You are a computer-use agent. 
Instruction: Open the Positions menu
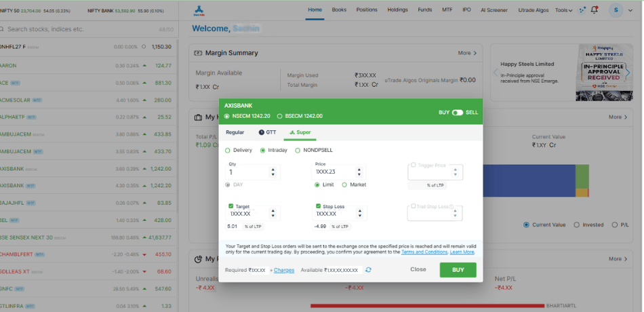click(367, 10)
